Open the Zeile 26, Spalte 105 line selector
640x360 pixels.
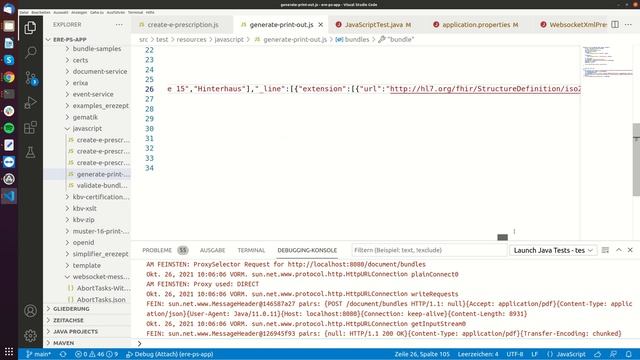422,354
